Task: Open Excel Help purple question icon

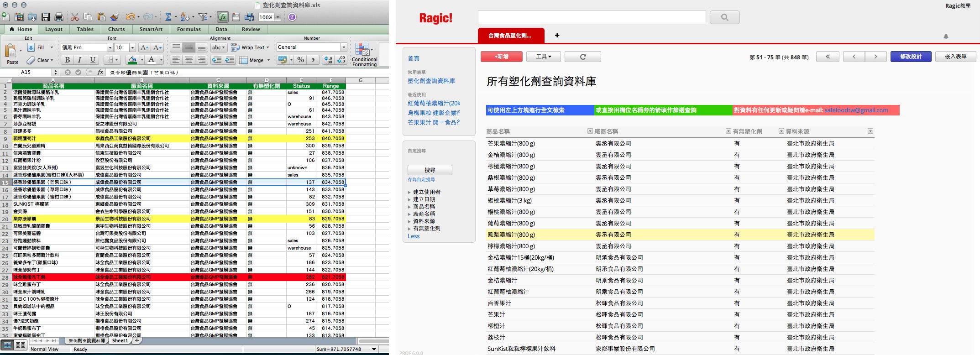Action: pos(292,17)
